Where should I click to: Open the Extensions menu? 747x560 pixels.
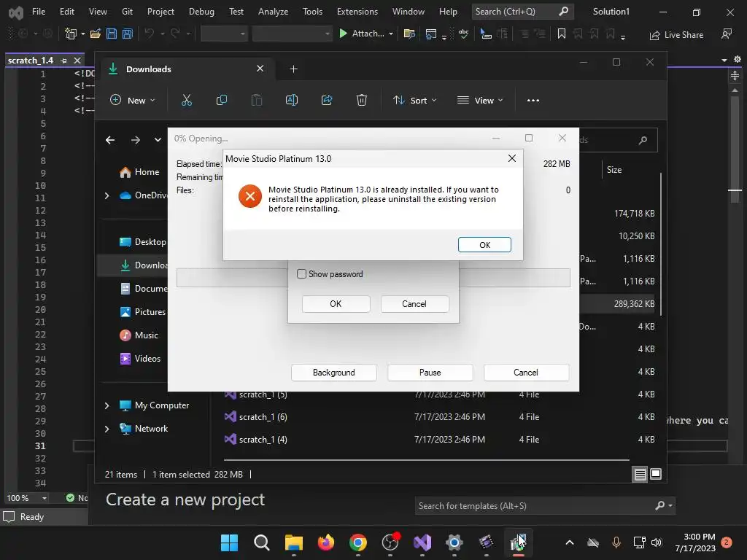point(357,12)
